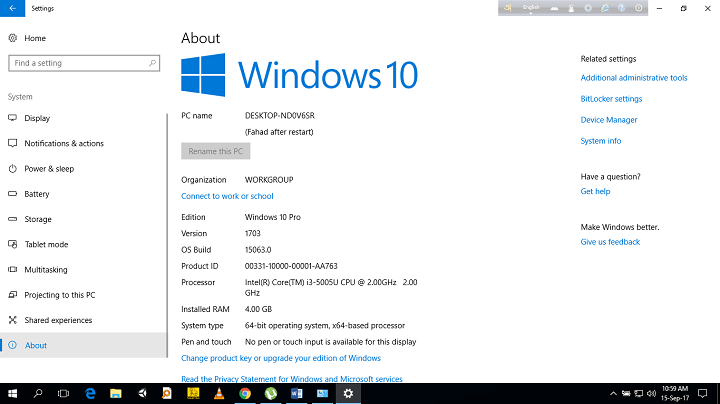Launch Microsoft Edge from taskbar
The height and width of the screenshot is (404, 720).
(x=90, y=393)
